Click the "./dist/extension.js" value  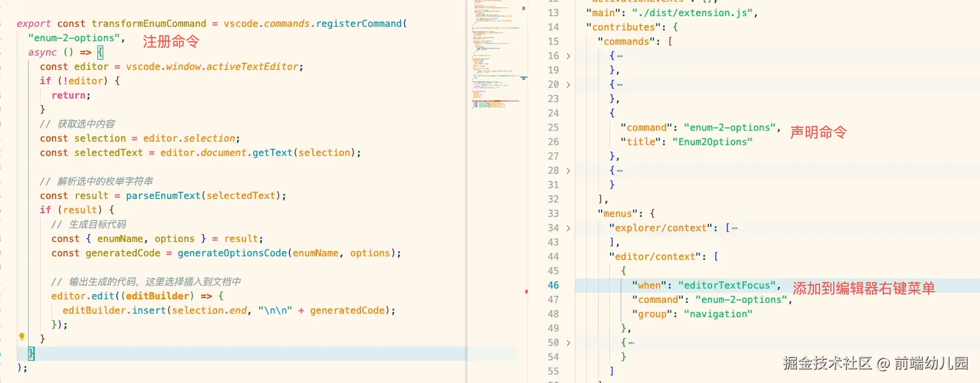tap(692, 13)
